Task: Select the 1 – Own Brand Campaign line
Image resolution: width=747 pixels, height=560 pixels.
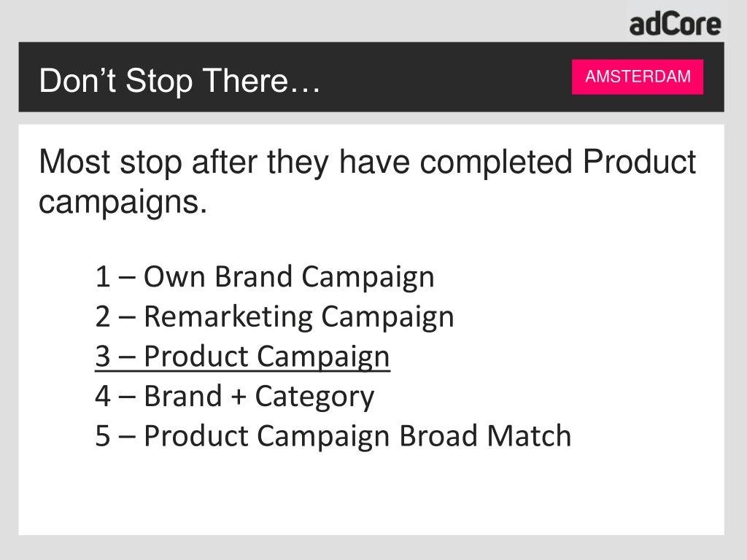Action: [x=265, y=277]
